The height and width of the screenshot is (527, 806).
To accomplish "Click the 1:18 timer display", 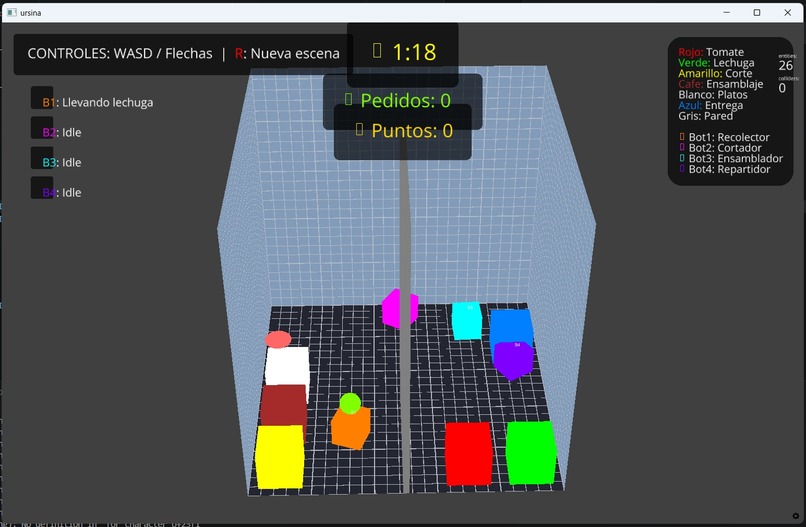I will (x=414, y=52).
